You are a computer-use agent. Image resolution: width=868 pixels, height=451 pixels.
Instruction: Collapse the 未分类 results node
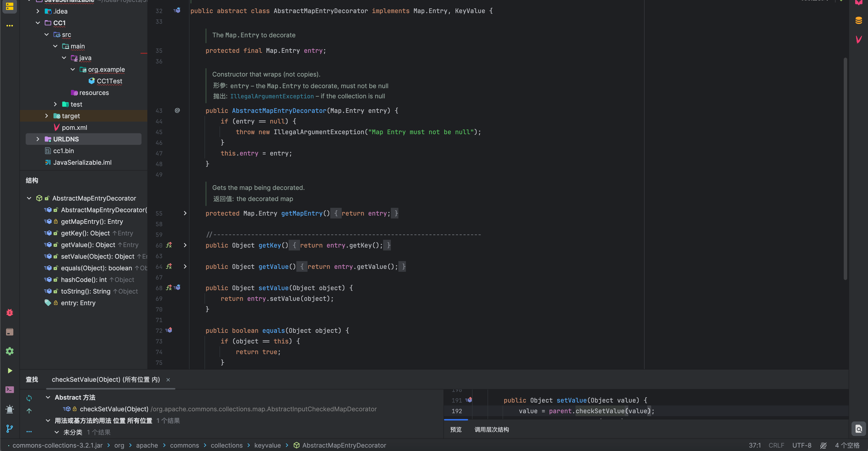57,432
